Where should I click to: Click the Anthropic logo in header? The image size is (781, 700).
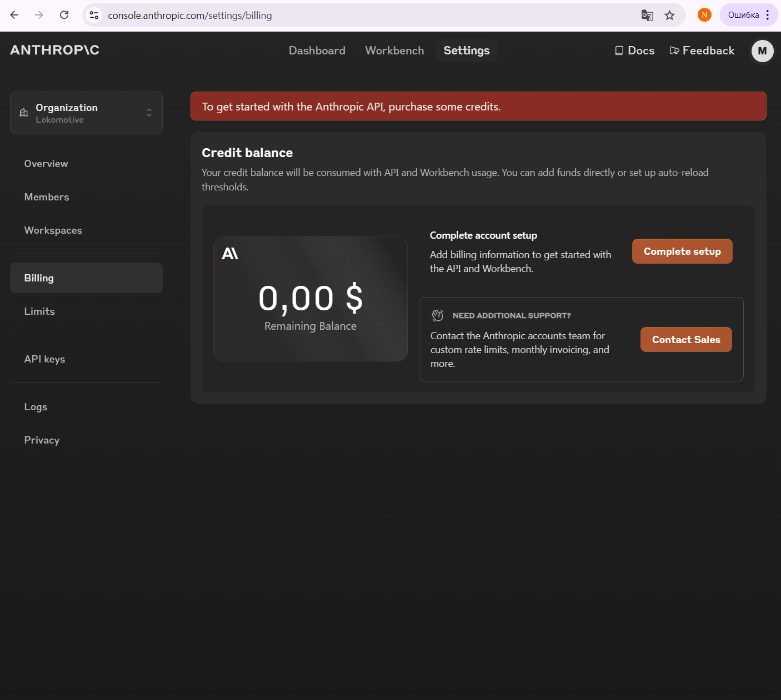pos(55,50)
